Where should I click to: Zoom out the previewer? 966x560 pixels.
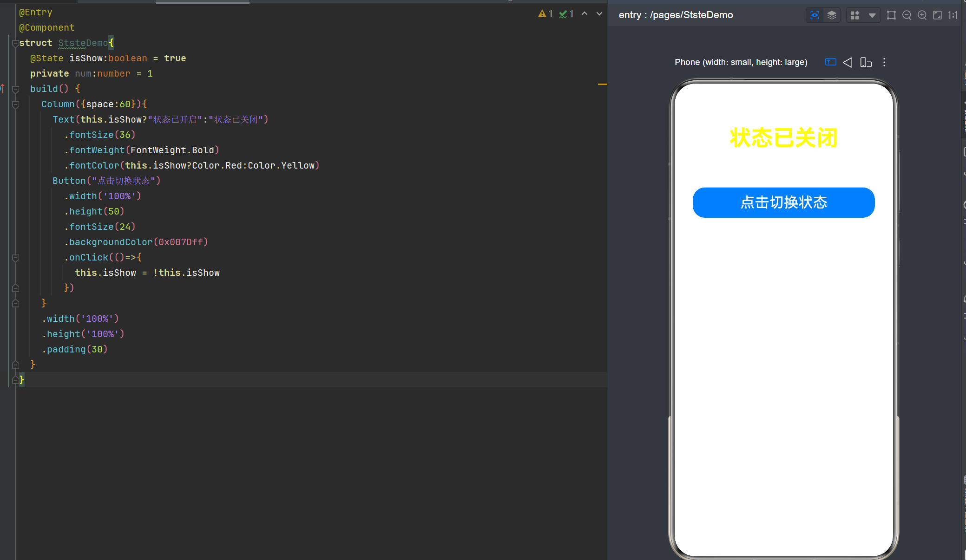[907, 15]
